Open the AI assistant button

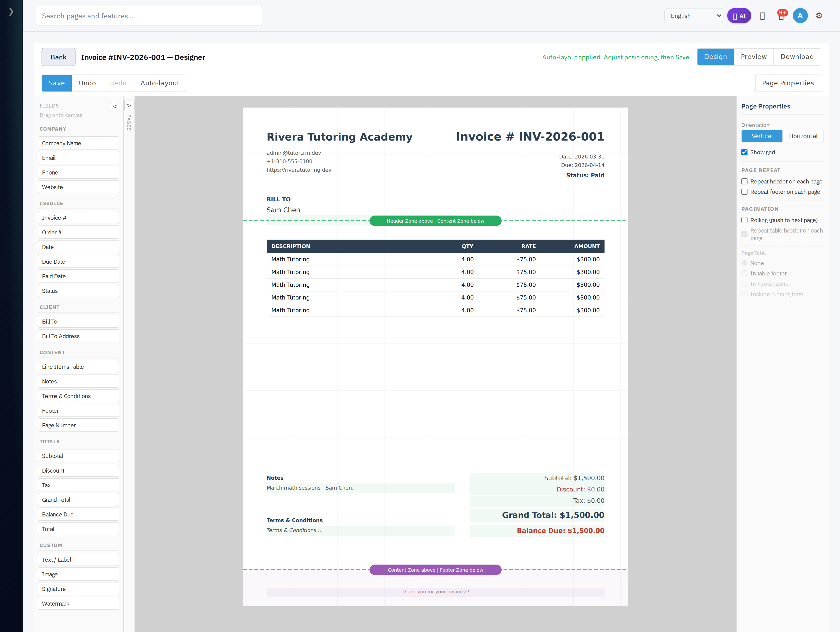(739, 16)
